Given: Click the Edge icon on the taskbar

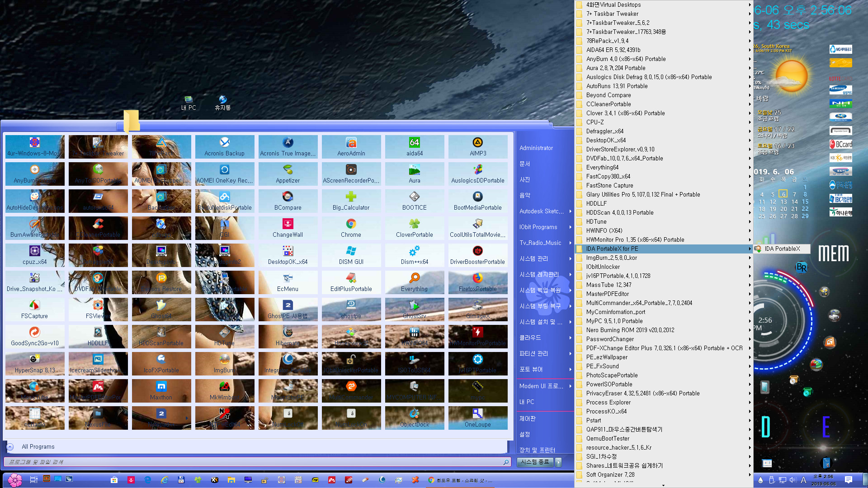Looking at the screenshot, I should 148,480.
